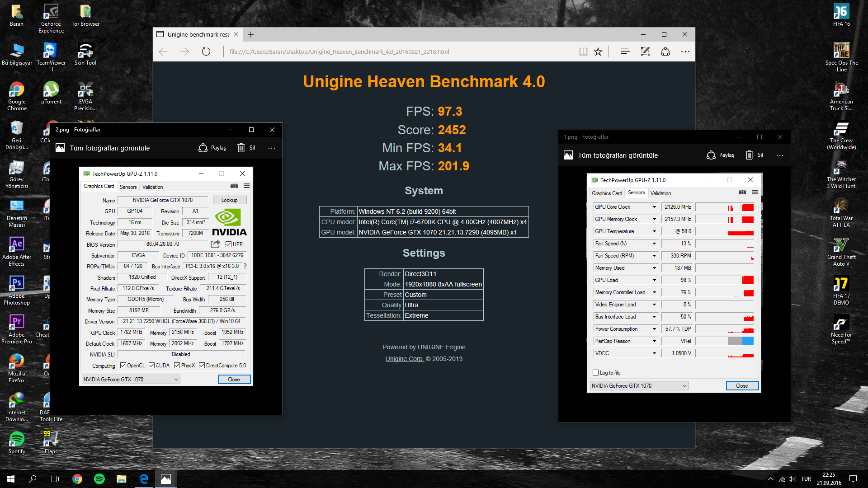Open a new Edge tab
868x488 pixels.
251,34
